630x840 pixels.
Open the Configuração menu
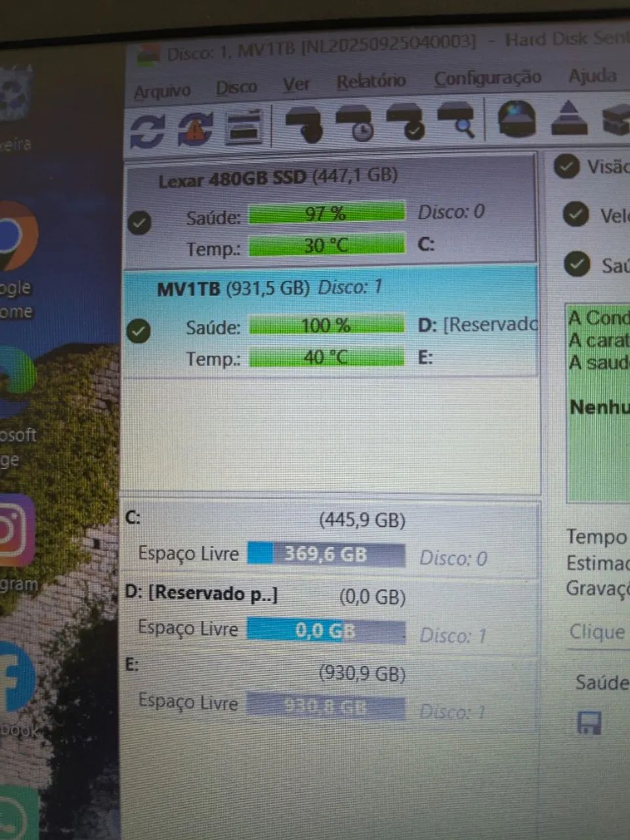[487, 78]
